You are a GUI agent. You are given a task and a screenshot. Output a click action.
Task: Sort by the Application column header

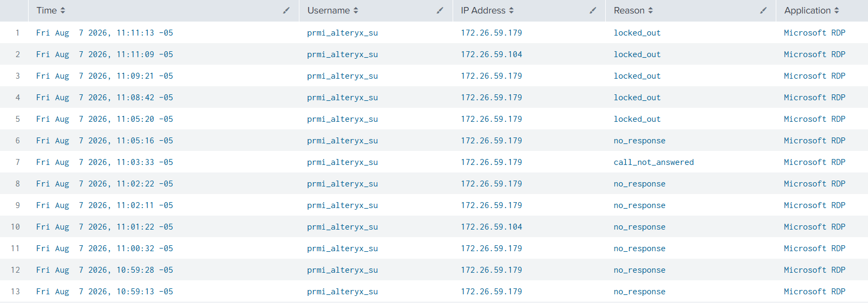(x=812, y=10)
